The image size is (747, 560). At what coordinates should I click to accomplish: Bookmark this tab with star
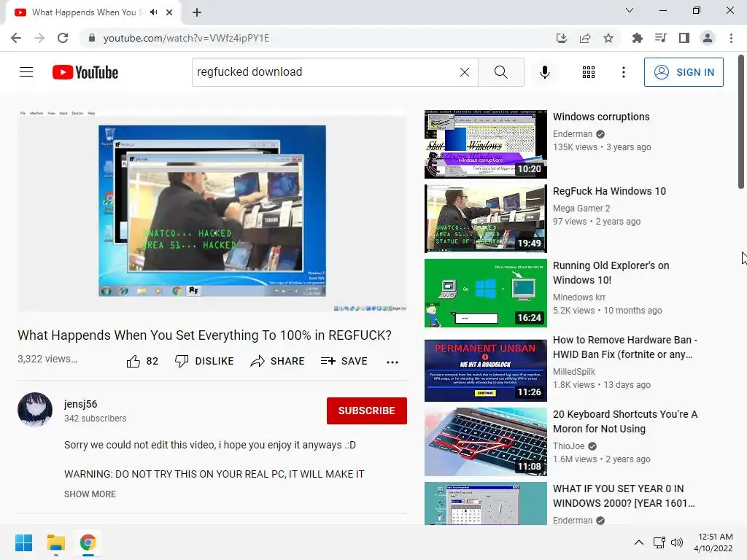pyautogui.click(x=608, y=38)
